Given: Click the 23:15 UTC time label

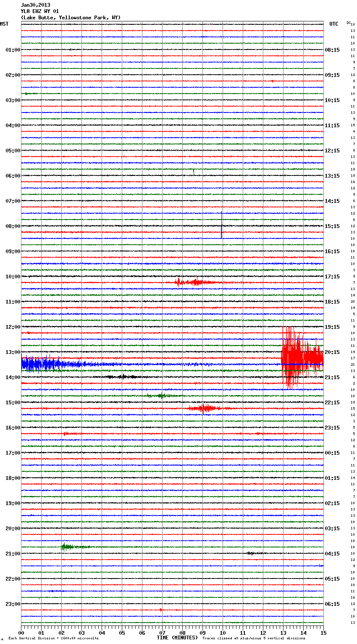Looking at the screenshot, I should [332, 428].
